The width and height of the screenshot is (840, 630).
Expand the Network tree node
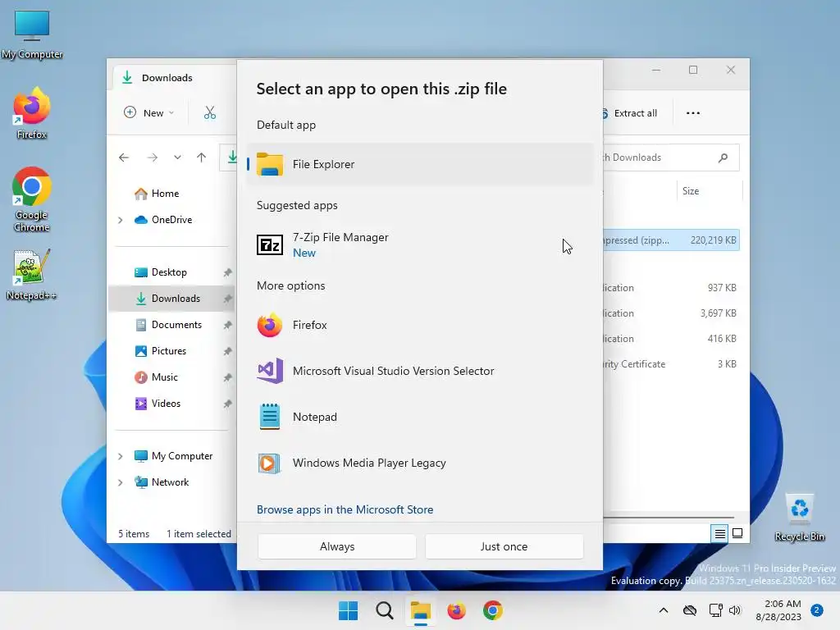tap(121, 482)
